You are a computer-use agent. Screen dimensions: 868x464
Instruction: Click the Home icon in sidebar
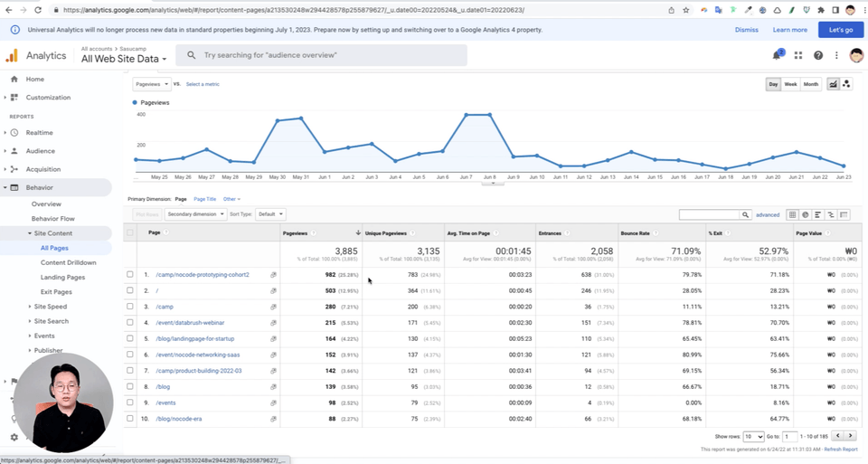[x=14, y=80]
